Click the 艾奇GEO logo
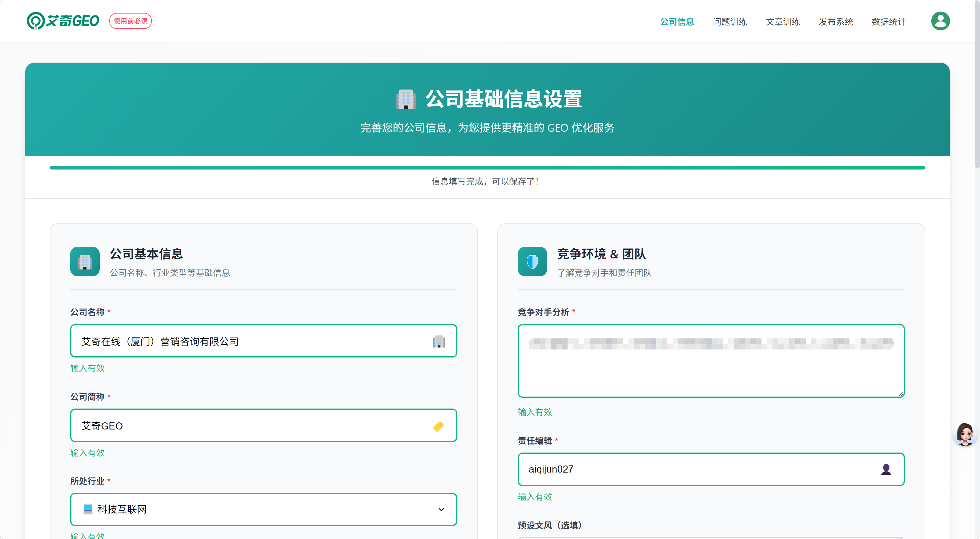Screen dimensions: 980x539 coord(63,21)
